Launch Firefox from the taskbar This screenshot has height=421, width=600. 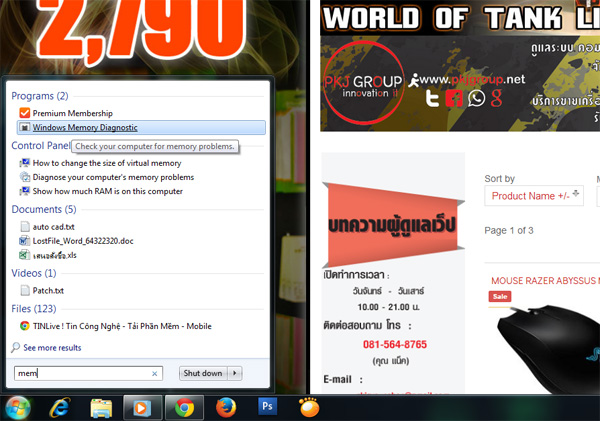[x=226, y=408]
